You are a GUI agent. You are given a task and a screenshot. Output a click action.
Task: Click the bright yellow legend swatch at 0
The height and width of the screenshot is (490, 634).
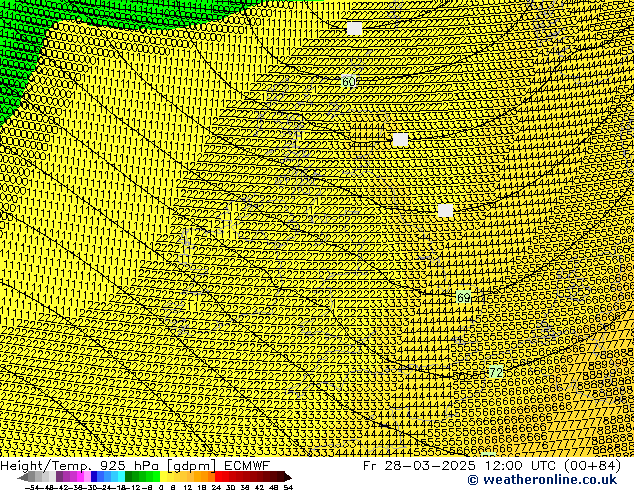coord(164,477)
